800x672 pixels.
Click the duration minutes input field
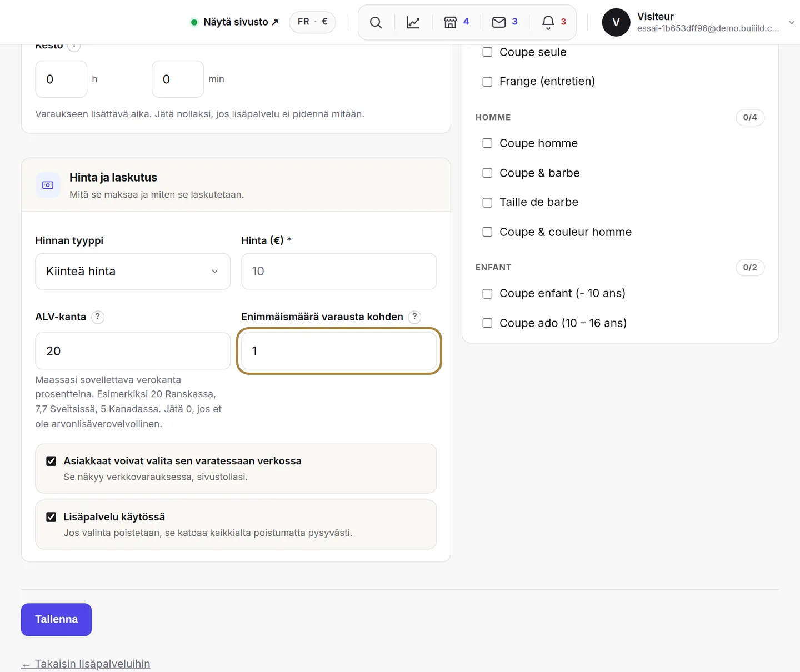point(178,79)
